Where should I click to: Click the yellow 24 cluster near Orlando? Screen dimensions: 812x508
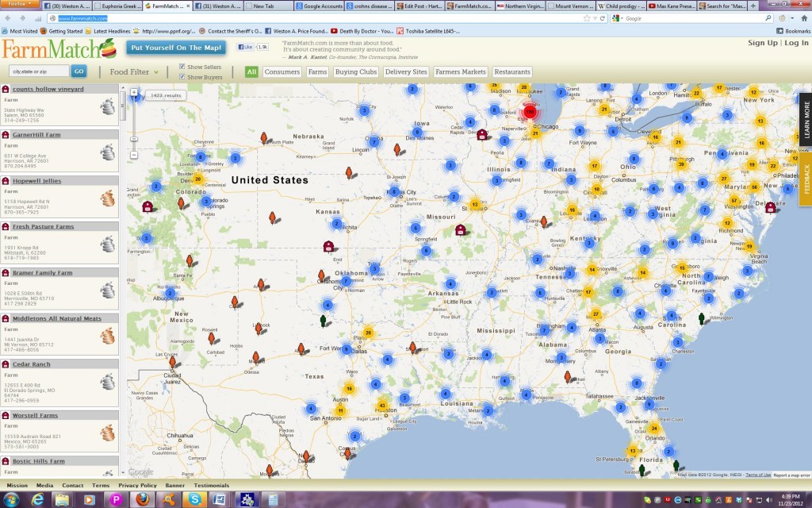pyautogui.click(x=654, y=429)
